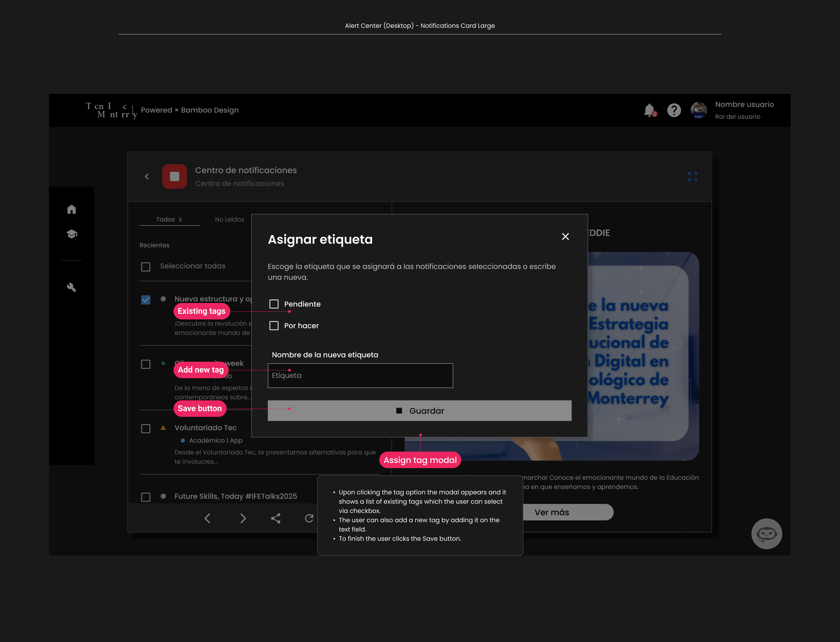The height and width of the screenshot is (642, 840).
Task: Click the share icon in bottom toolbar
Action: [276, 519]
